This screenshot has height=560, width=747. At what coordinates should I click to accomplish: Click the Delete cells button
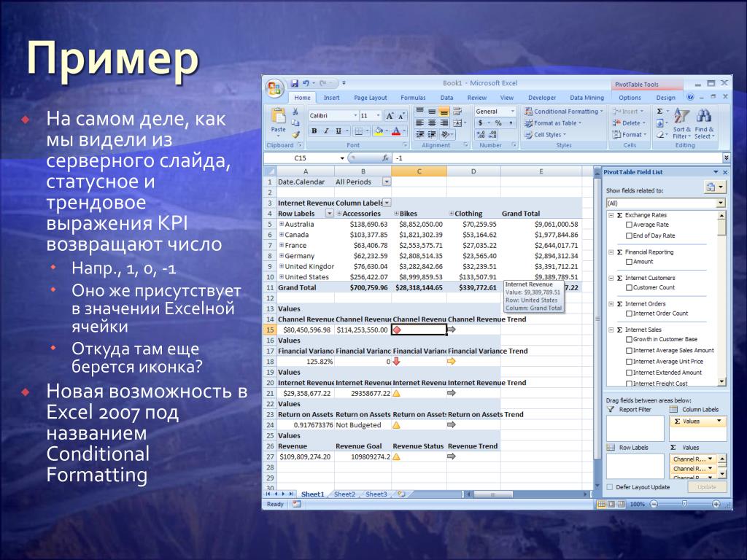(629, 123)
